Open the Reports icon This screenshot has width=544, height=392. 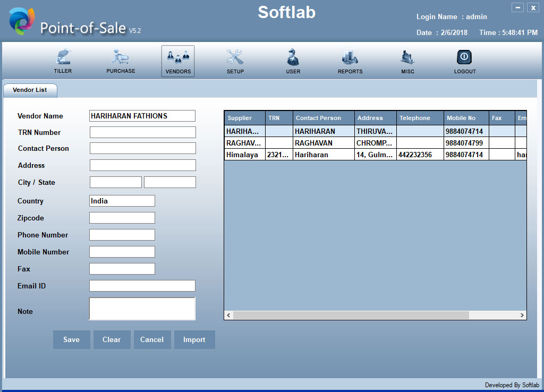350,57
